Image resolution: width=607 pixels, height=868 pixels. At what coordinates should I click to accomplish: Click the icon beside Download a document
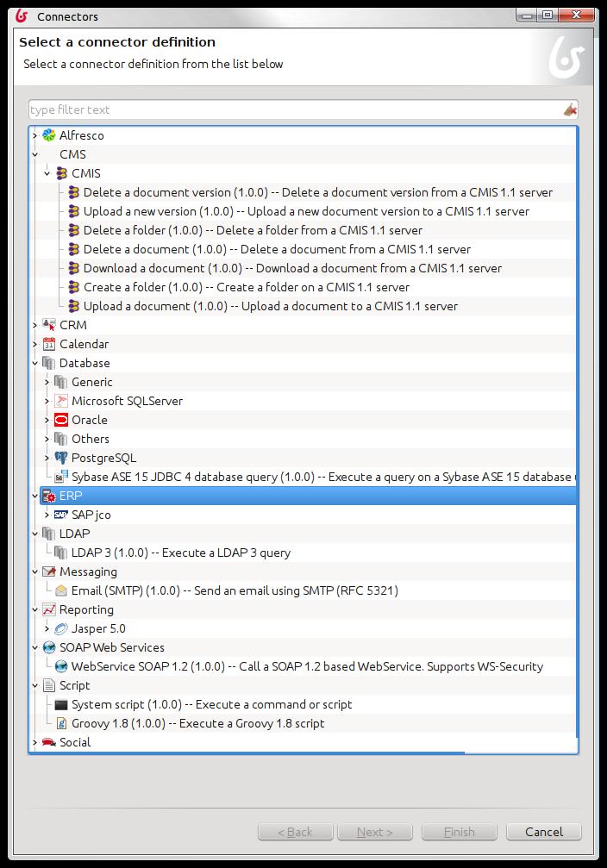[73, 268]
